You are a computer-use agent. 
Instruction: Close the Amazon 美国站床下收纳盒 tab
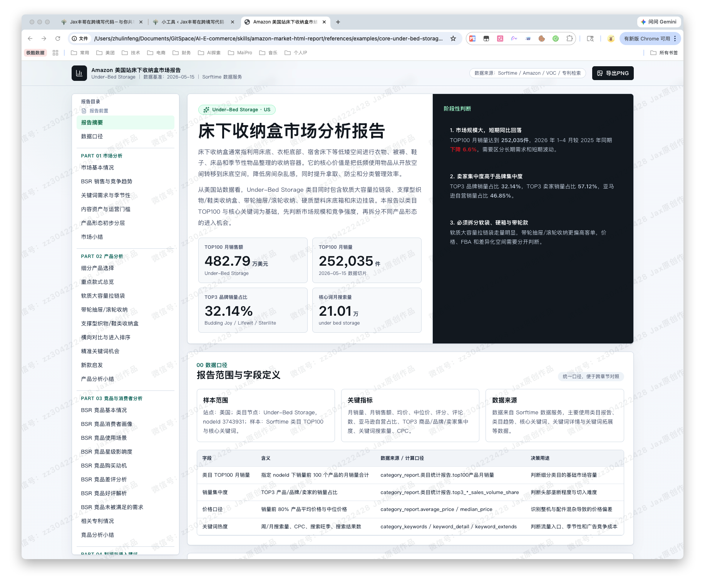pyautogui.click(x=324, y=22)
